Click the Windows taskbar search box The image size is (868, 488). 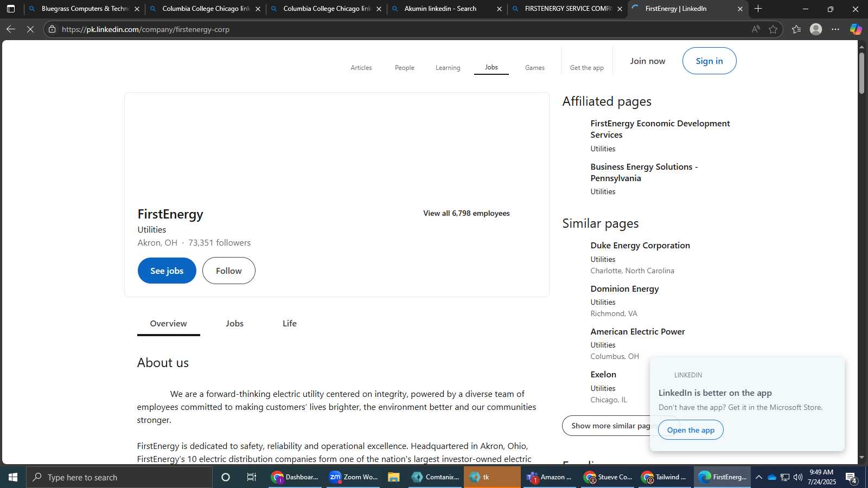click(x=119, y=477)
